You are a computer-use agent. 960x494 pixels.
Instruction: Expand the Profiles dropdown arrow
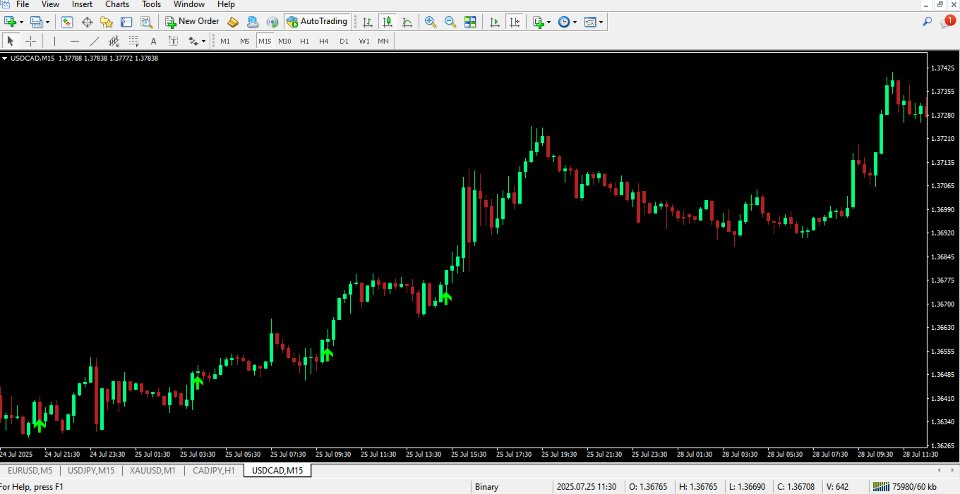coord(47,22)
